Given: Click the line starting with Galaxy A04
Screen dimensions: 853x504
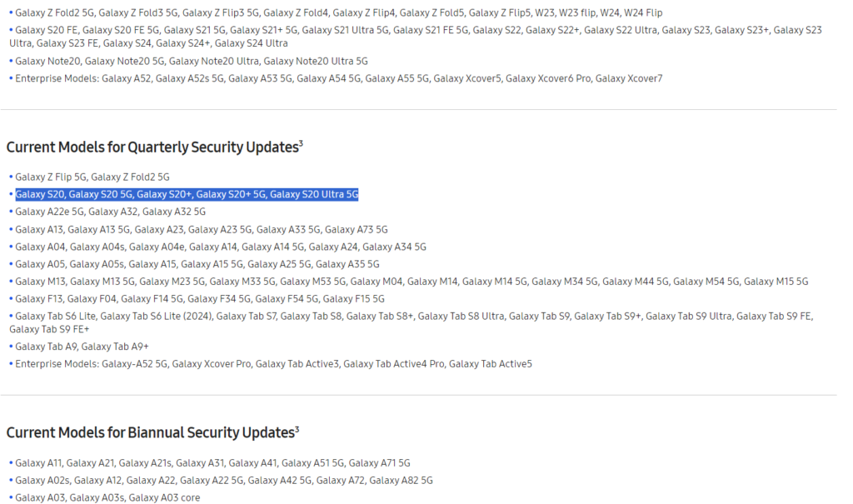Looking at the screenshot, I should (x=220, y=247).
